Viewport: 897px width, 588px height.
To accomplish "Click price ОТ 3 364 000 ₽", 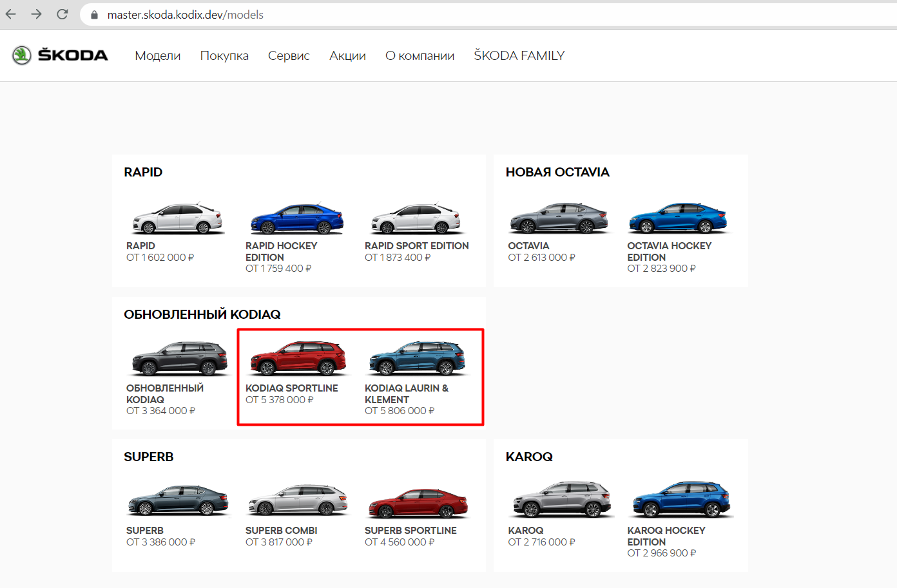I will [161, 411].
